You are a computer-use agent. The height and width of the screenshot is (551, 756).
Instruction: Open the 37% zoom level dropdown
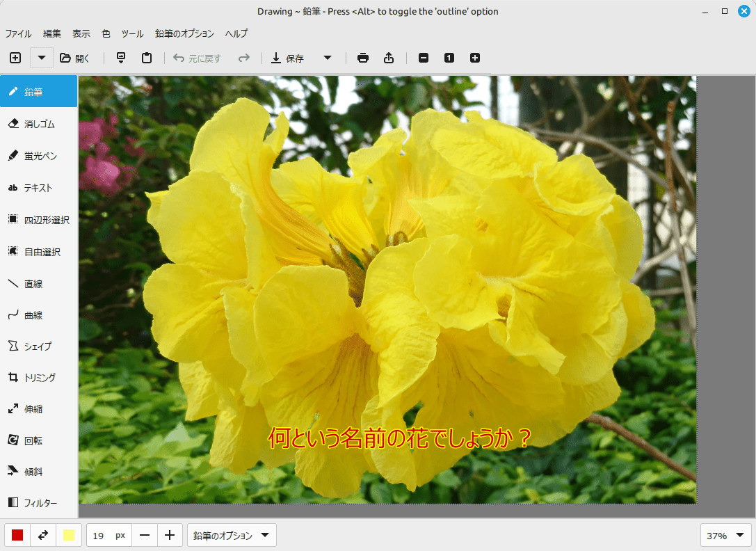coord(725,535)
